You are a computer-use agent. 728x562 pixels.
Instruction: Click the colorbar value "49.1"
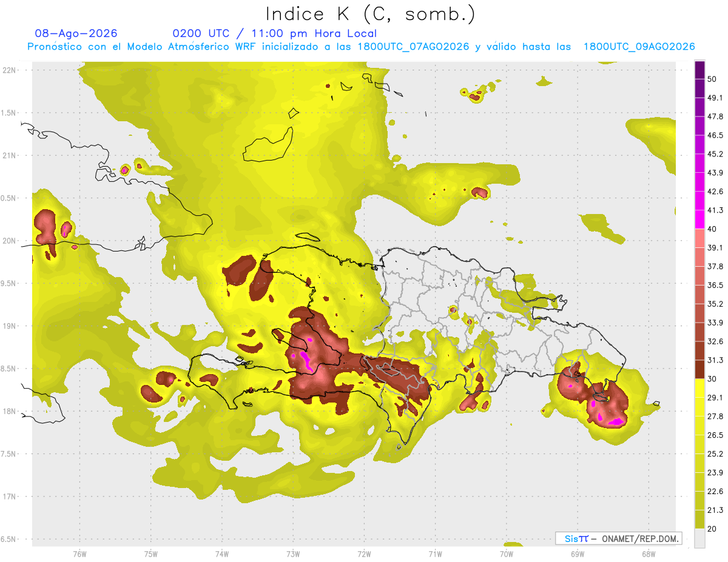click(715, 98)
